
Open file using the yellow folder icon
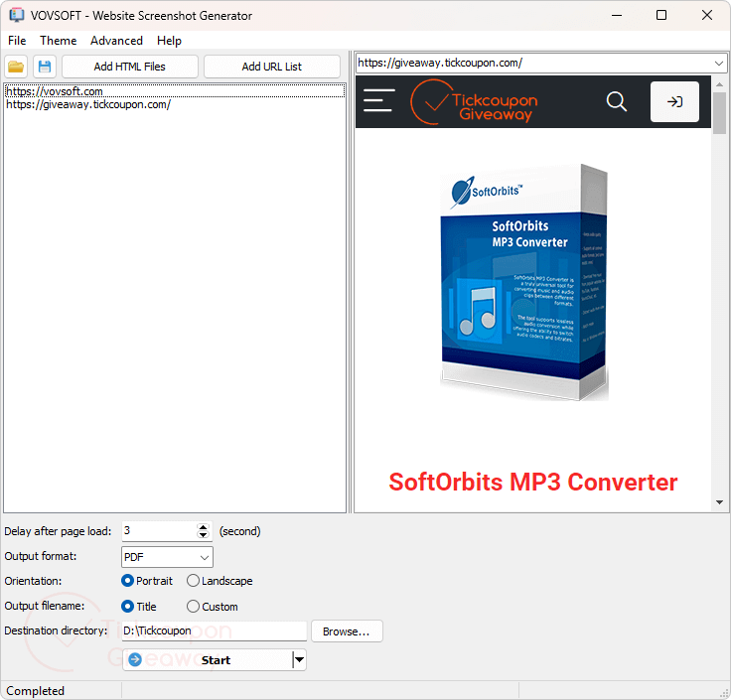tap(16, 67)
